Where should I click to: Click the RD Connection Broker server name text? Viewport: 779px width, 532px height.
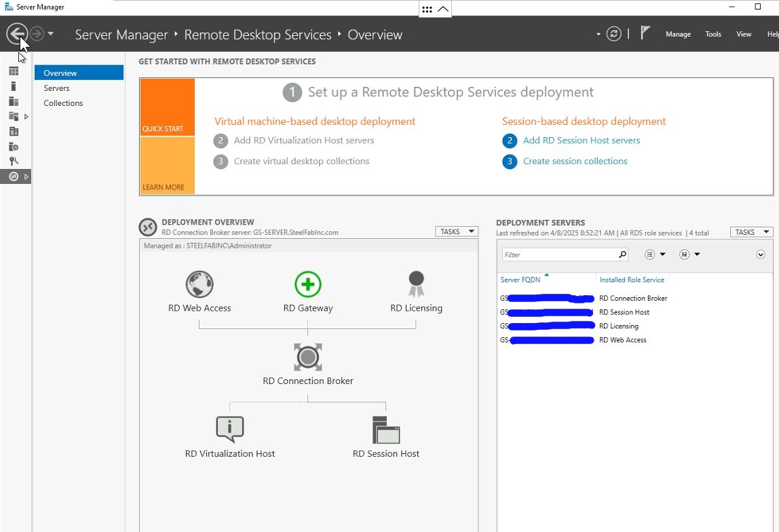(250, 232)
